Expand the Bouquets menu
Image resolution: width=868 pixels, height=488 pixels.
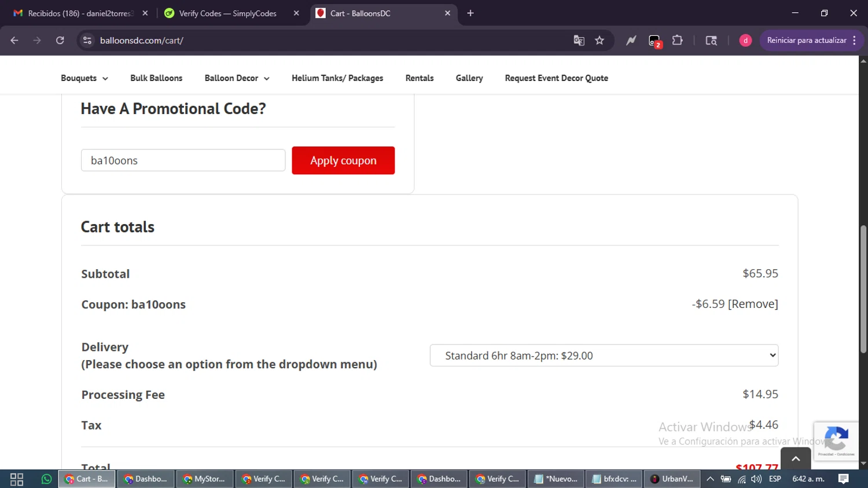(x=84, y=78)
